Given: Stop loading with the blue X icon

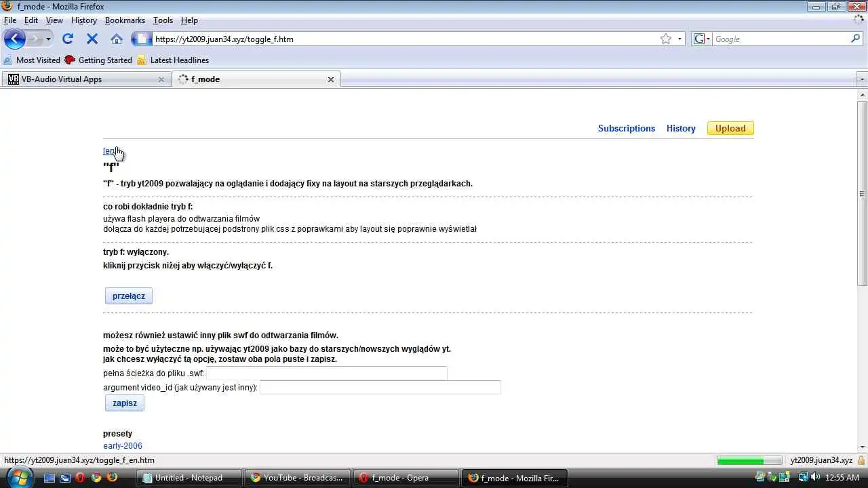Looking at the screenshot, I should coord(92,39).
